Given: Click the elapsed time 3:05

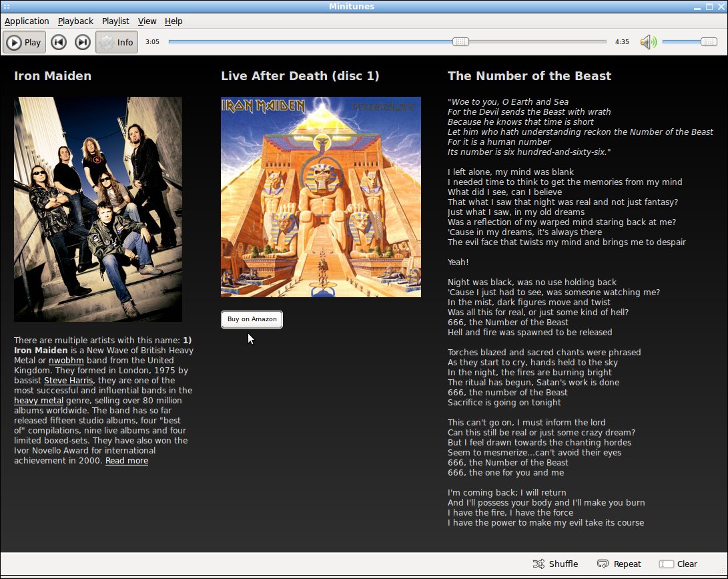Looking at the screenshot, I should 152,42.
